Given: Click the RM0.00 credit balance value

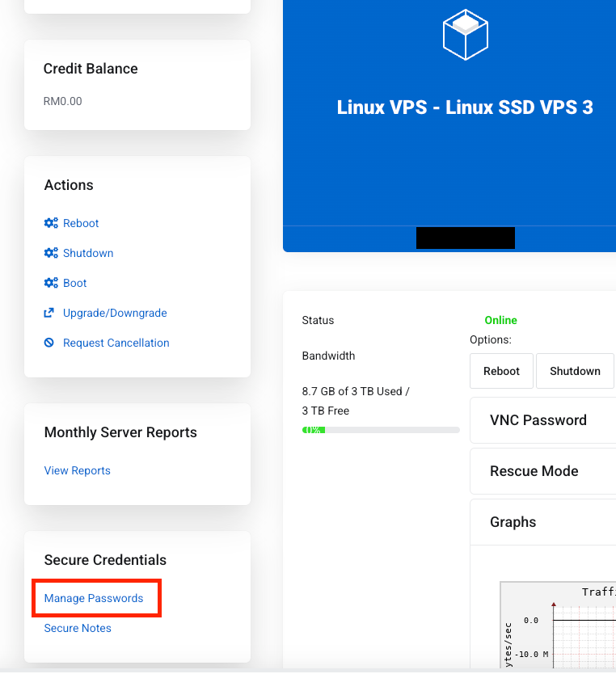Looking at the screenshot, I should tap(63, 102).
